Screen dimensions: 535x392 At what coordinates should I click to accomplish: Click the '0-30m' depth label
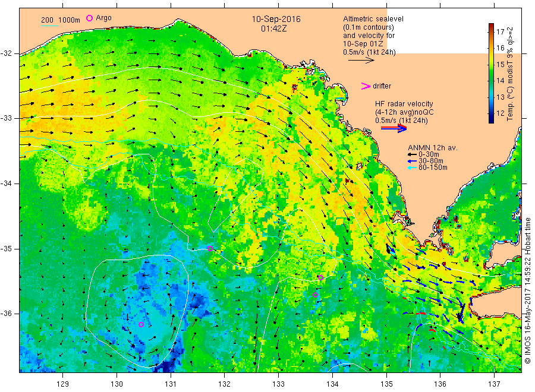coord(429,154)
